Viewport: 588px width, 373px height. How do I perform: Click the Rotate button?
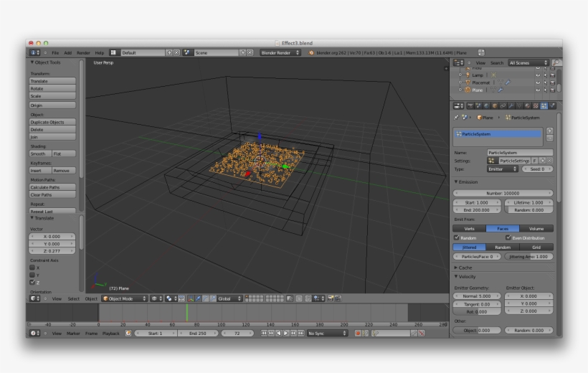pos(52,88)
